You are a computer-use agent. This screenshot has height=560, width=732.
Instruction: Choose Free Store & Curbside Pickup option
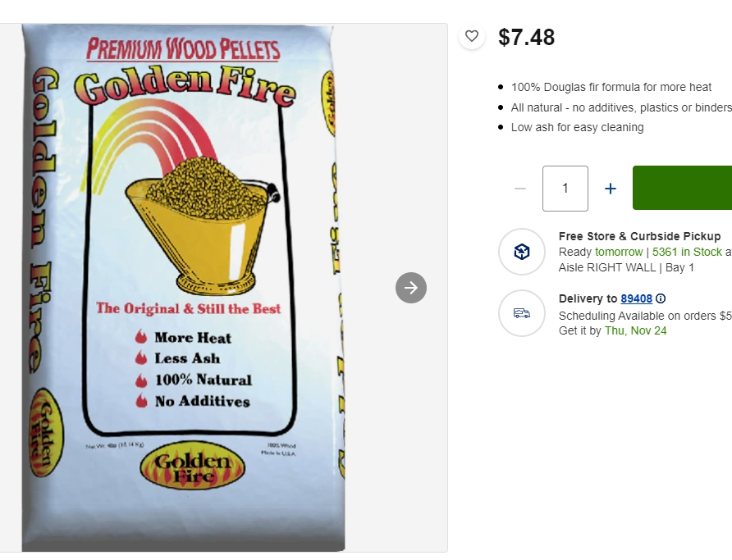(x=639, y=236)
